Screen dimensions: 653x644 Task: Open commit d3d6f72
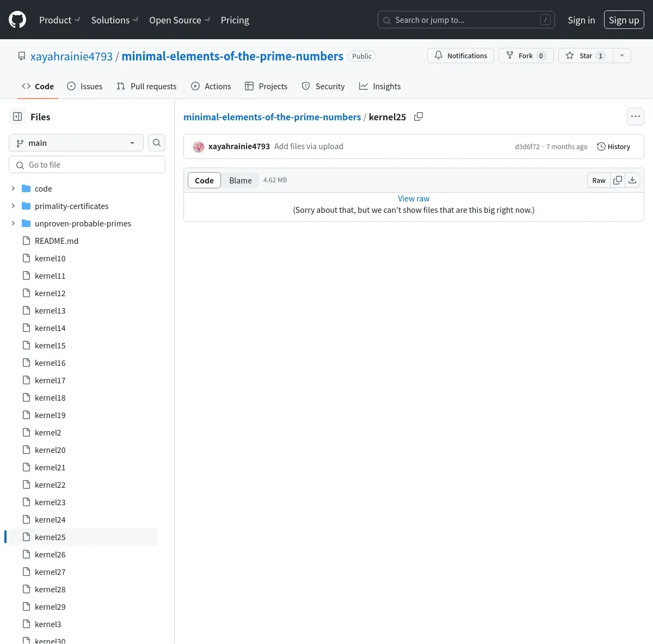click(527, 147)
